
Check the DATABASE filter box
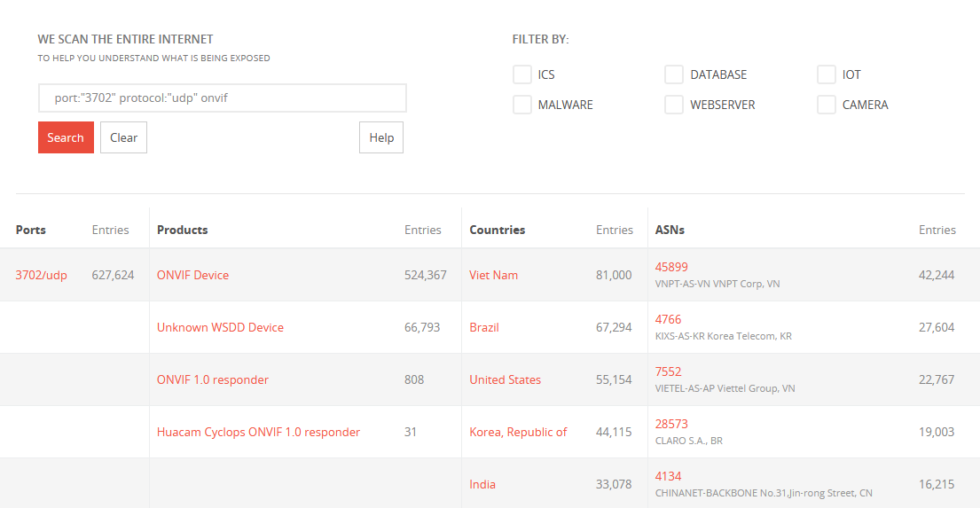click(x=674, y=74)
